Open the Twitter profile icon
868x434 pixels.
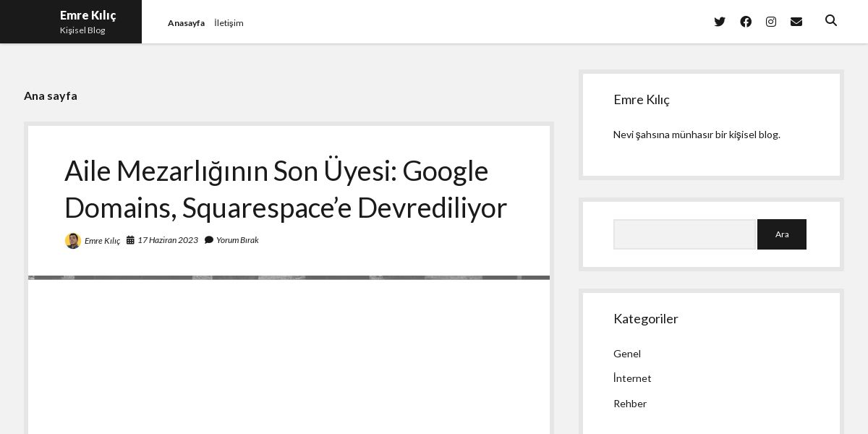click(720, 22)
